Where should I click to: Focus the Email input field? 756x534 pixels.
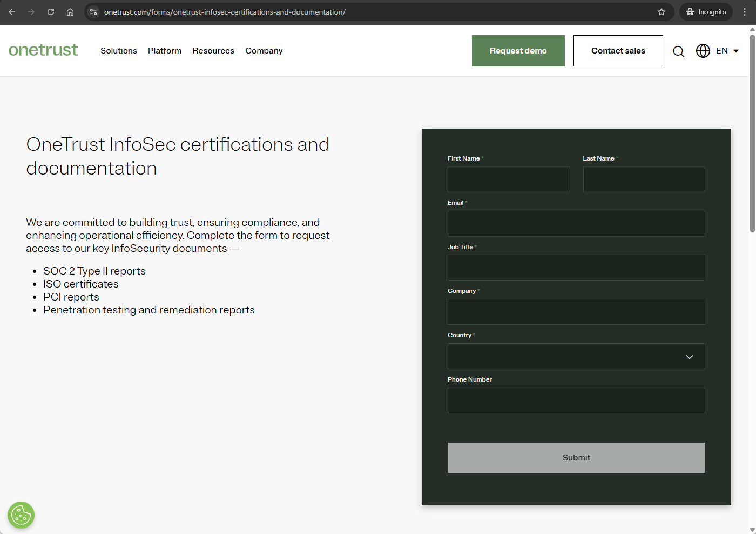click(x=576, y=224)
